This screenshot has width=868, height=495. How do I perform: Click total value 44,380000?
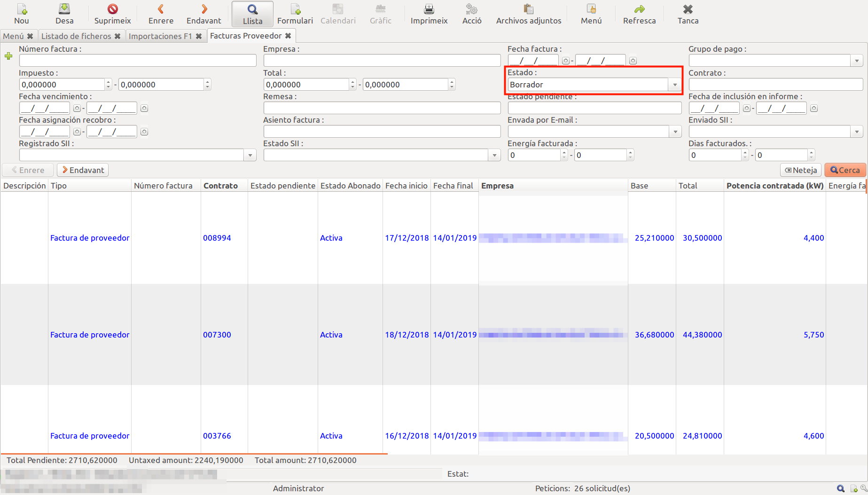click(702, 335)
